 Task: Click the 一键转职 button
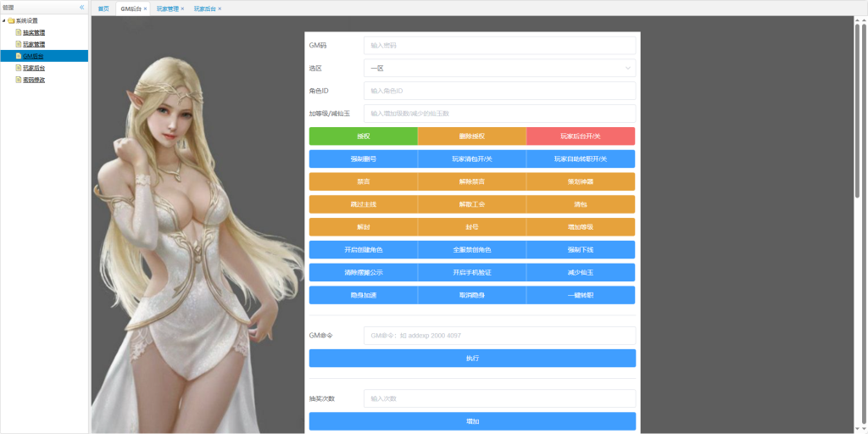pos(581,295)
